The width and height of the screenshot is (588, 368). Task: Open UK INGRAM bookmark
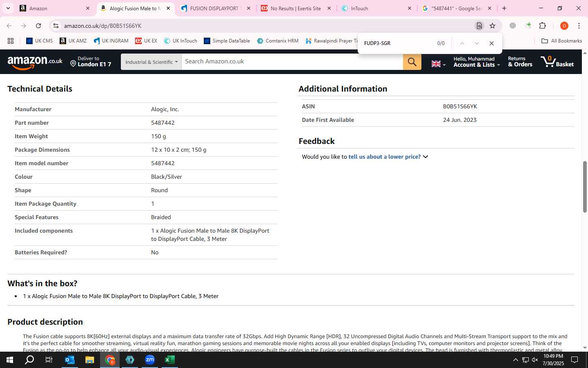click(x=111, y=41)
